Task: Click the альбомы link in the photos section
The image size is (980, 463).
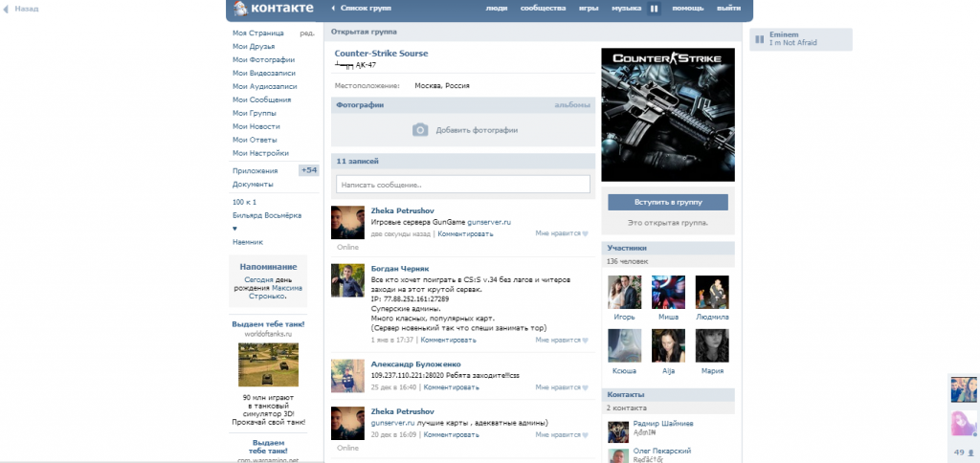Action: click(x=572, y=105)
